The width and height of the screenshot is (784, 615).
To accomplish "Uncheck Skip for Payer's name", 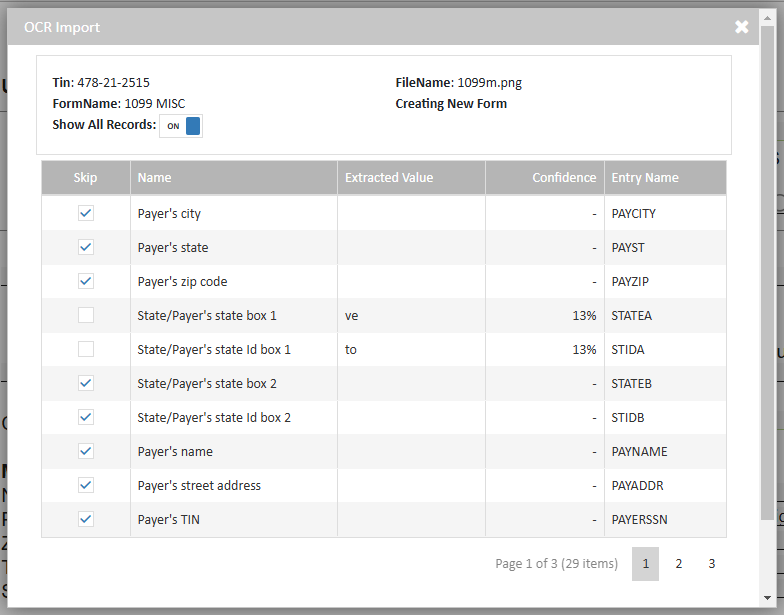I will point(86,451).
